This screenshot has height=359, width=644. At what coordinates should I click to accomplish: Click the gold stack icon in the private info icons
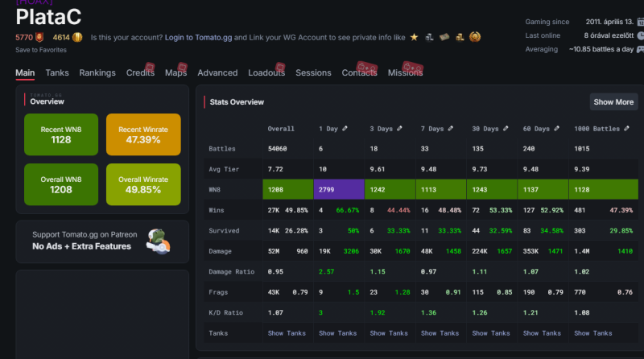click(x=460, y=37)
